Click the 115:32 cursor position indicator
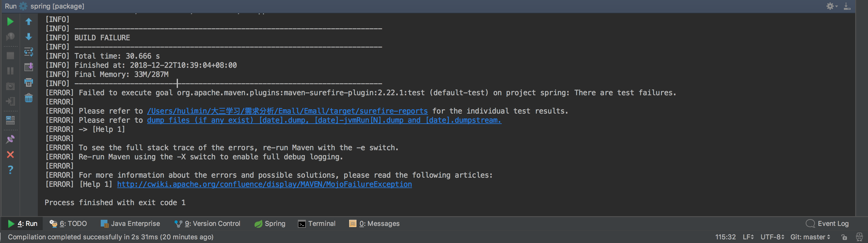The width and height of the screenshot is (868, 243). coord(725,237)
